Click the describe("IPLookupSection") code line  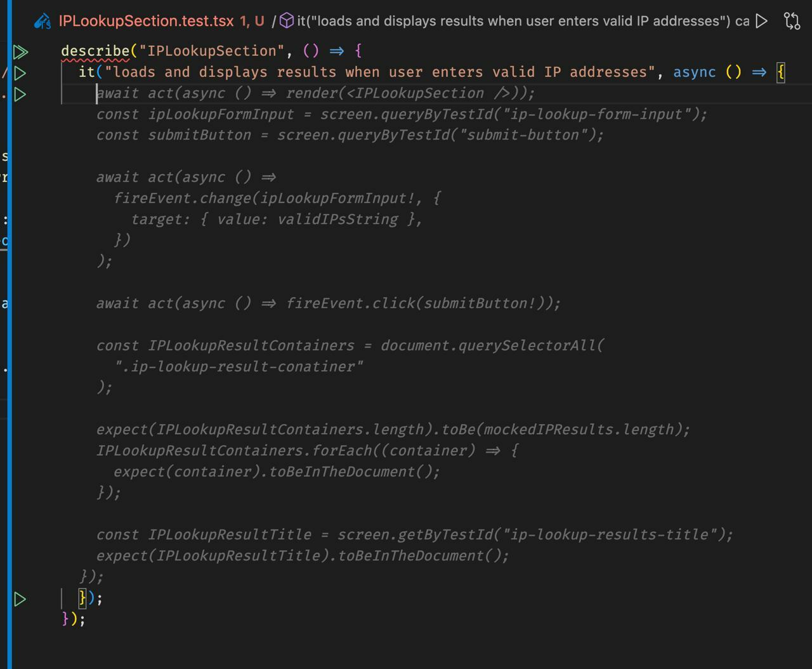[x=212, y=51]
